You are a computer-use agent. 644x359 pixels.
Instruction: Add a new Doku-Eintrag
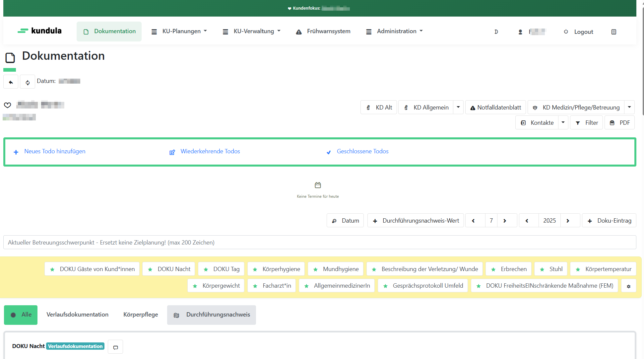pyautogui.click(x=609, y=221)
